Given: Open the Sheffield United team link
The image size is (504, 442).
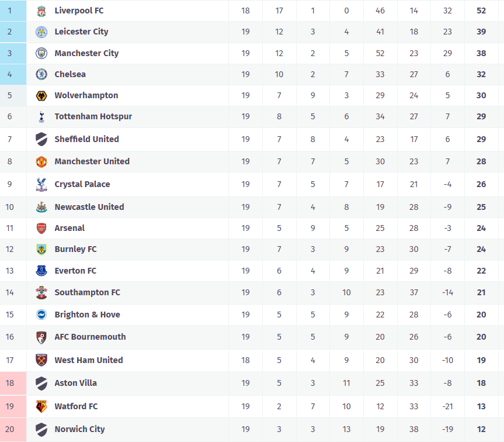Looking at the screenshot, I should (x=86, y=139).
